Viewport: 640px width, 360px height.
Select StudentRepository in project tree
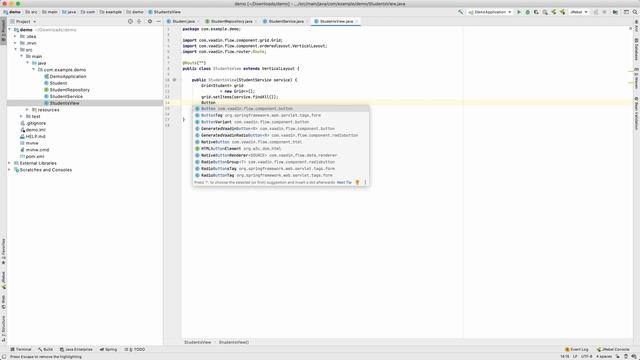(69, 90)
